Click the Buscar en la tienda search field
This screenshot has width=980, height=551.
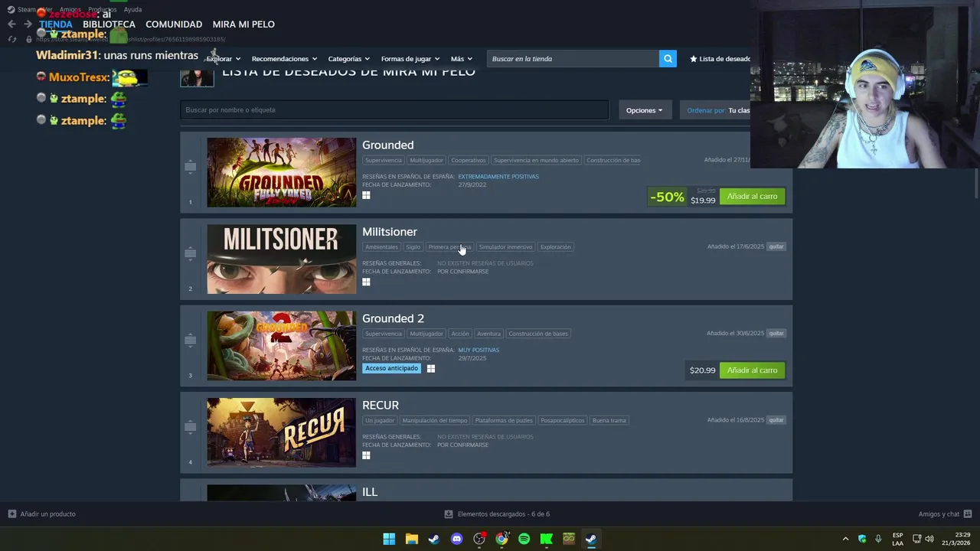tap(573, 59)
